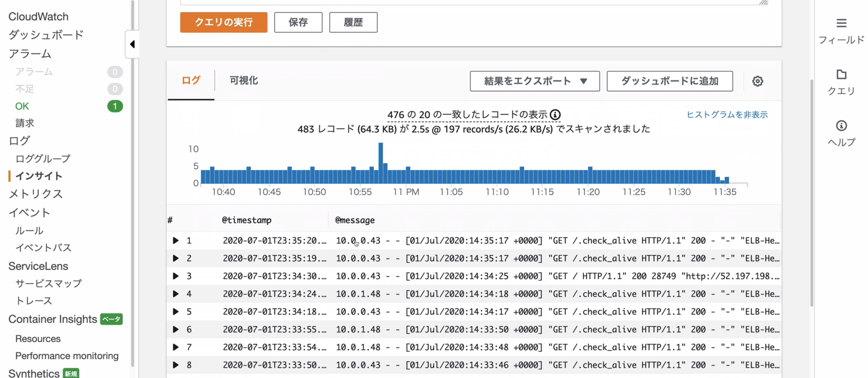The image size is (868, 378).
Task: Expand log row 6 details
Action: 175,329
